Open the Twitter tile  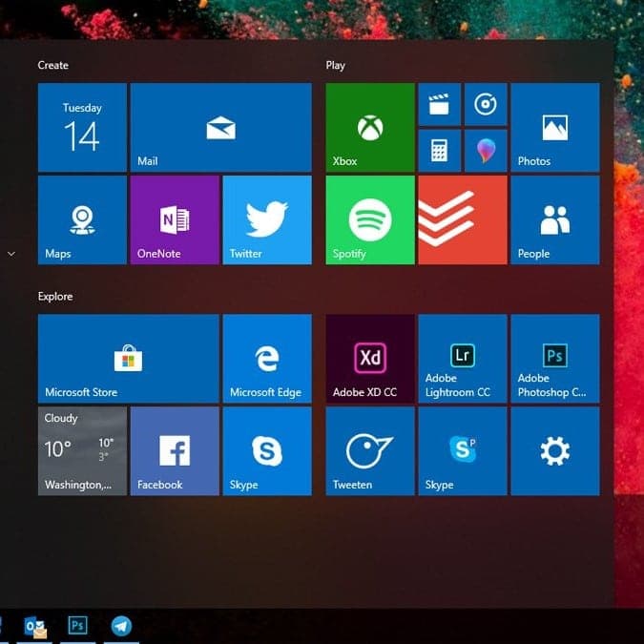[x=267, y=220]
